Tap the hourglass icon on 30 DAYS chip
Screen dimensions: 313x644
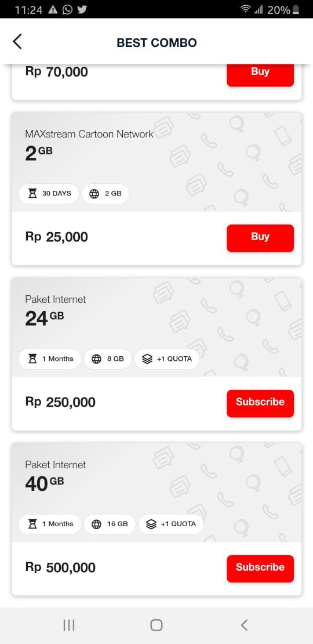(32, 193)
